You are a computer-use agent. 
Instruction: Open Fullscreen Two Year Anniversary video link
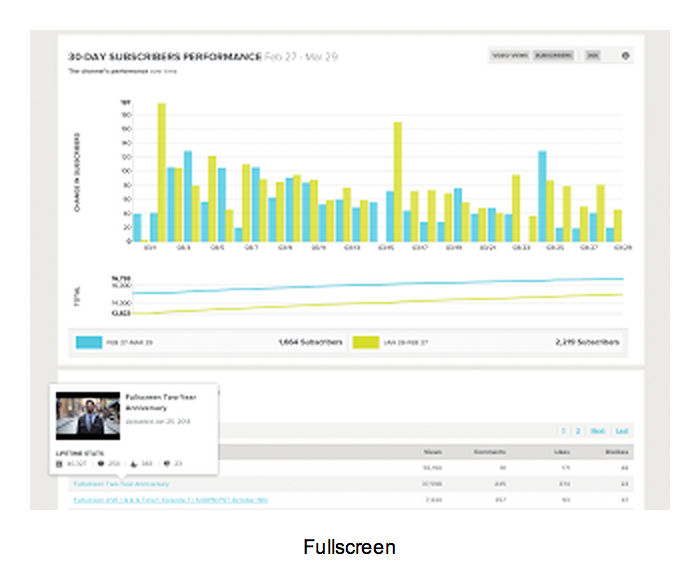coord(121,484)
